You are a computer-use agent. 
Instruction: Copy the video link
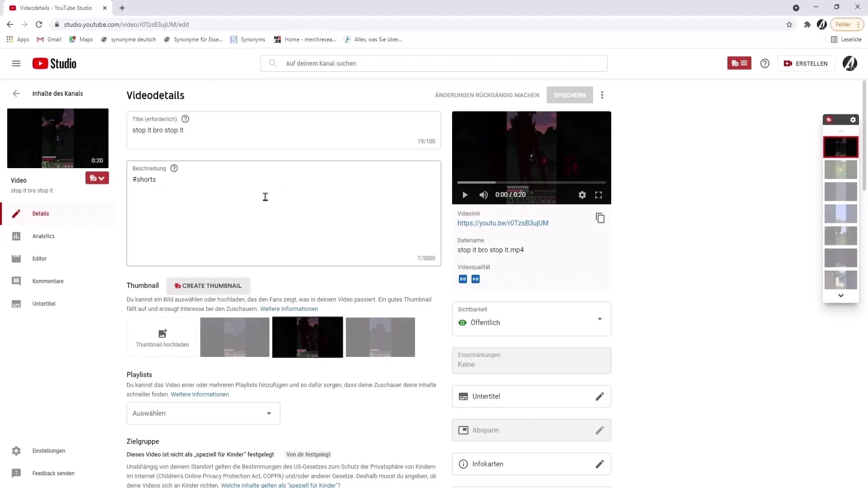pos(600,218)
